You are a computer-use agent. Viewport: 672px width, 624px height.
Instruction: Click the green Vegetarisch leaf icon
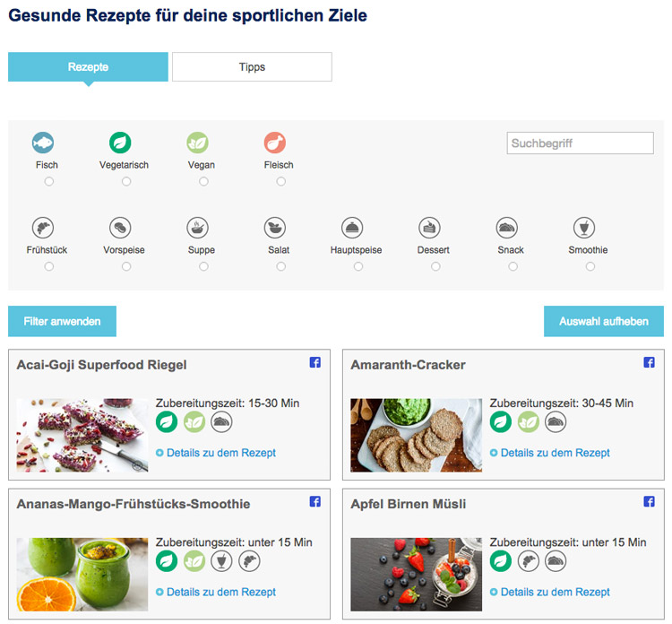pos(120,143)
